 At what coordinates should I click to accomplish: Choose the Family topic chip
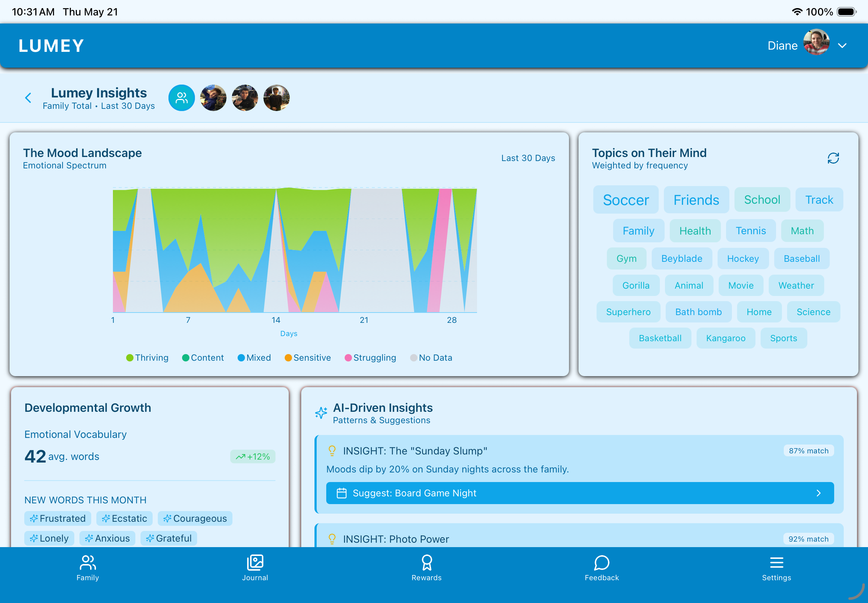(638, 231)
